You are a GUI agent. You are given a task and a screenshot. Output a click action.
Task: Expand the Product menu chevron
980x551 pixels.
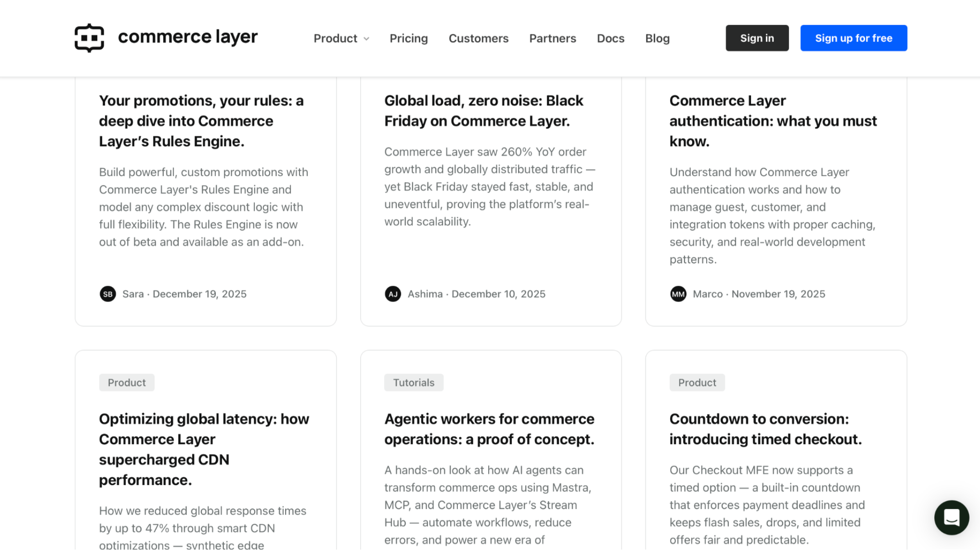pos(366,39)
